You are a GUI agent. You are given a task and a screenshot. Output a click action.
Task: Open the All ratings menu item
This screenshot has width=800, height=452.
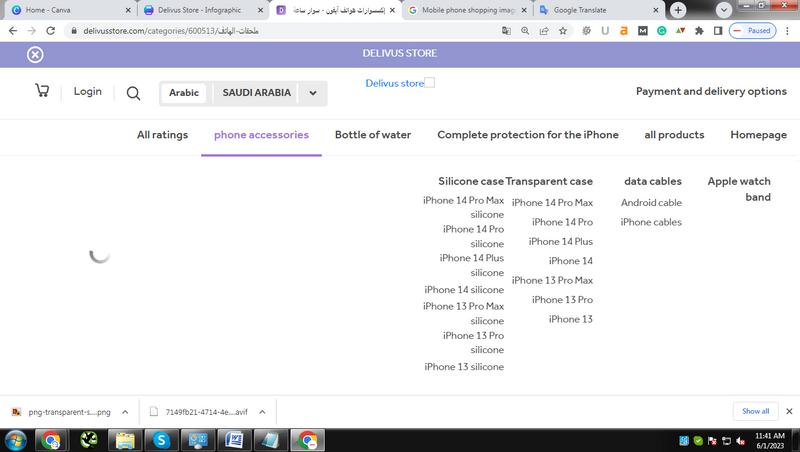162,135
